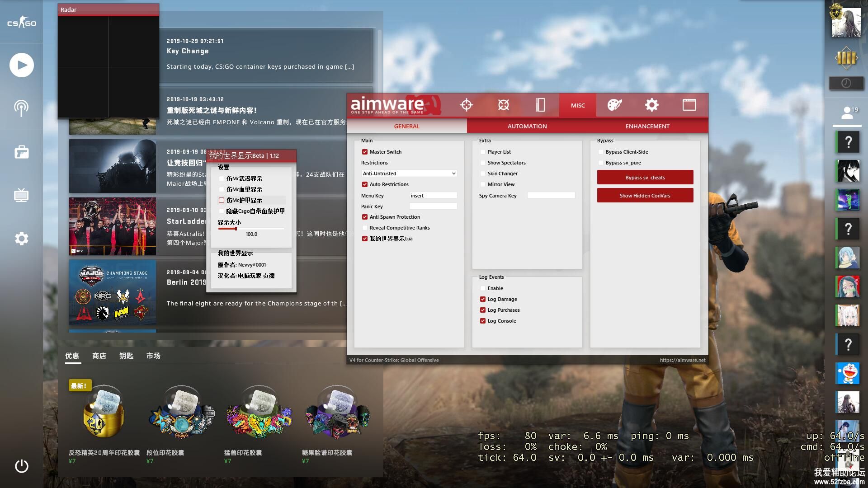
Task: Open the aimware gear settings icon
Action: tap(651, 105)
